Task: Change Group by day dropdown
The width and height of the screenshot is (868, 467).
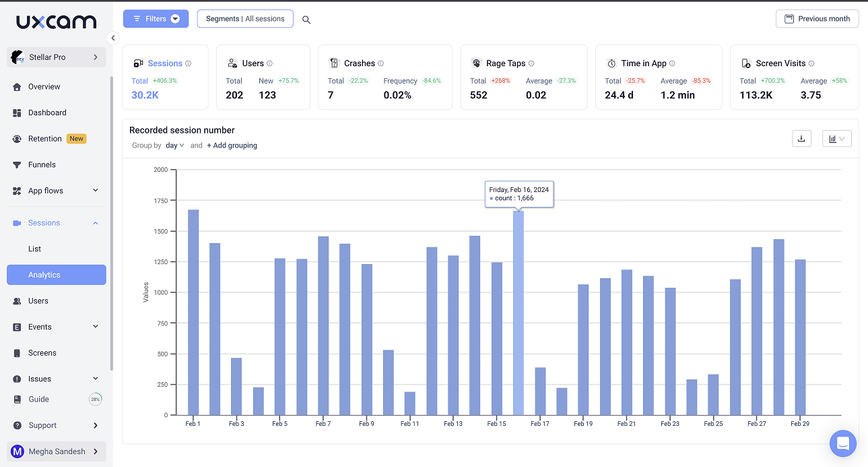Action: click(174, 146)
